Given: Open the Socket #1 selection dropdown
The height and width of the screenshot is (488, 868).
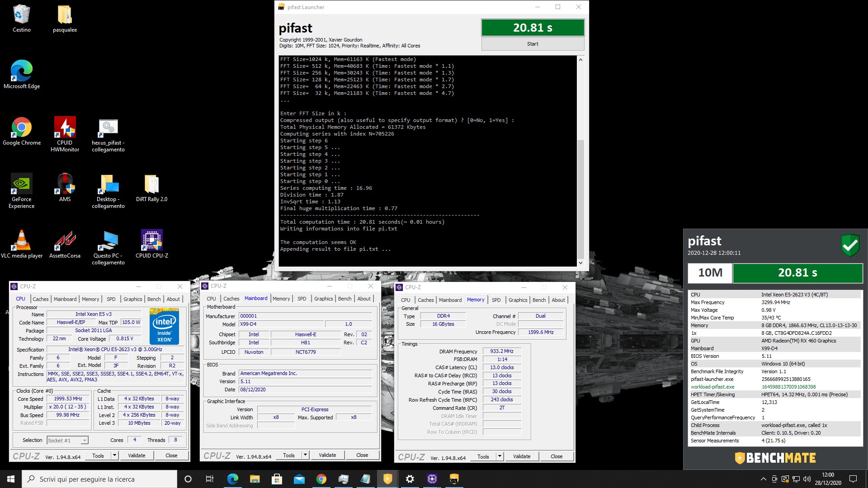Looking at the screenshot, I should point(68,440).
